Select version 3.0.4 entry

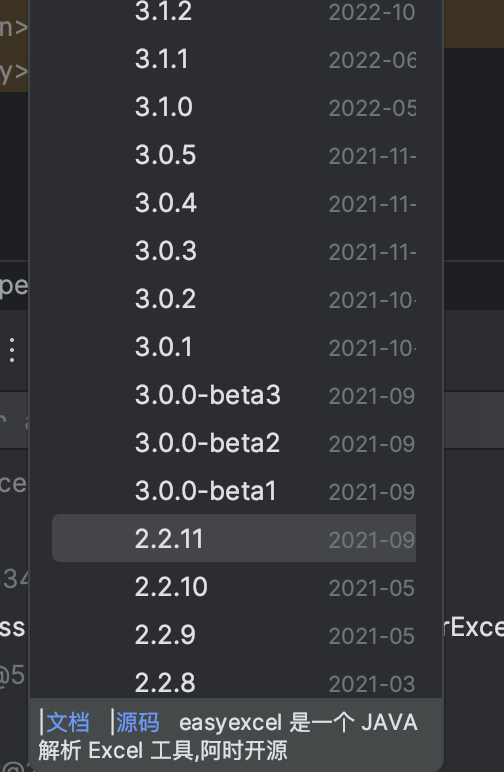coord(234,203)
